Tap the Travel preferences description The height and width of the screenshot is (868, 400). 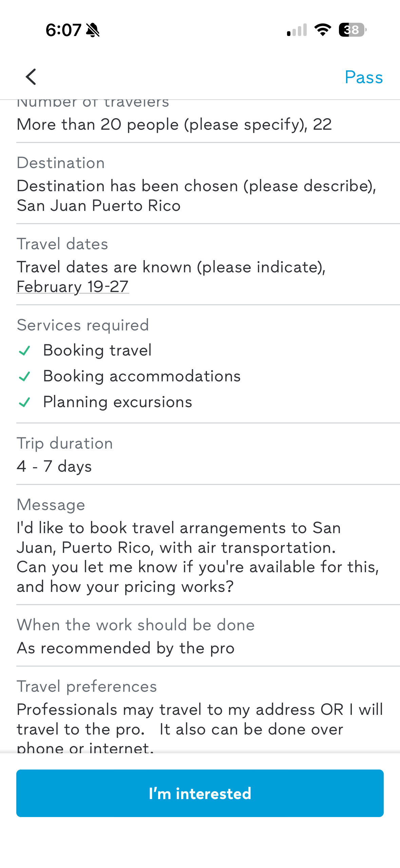click(199, 719)
